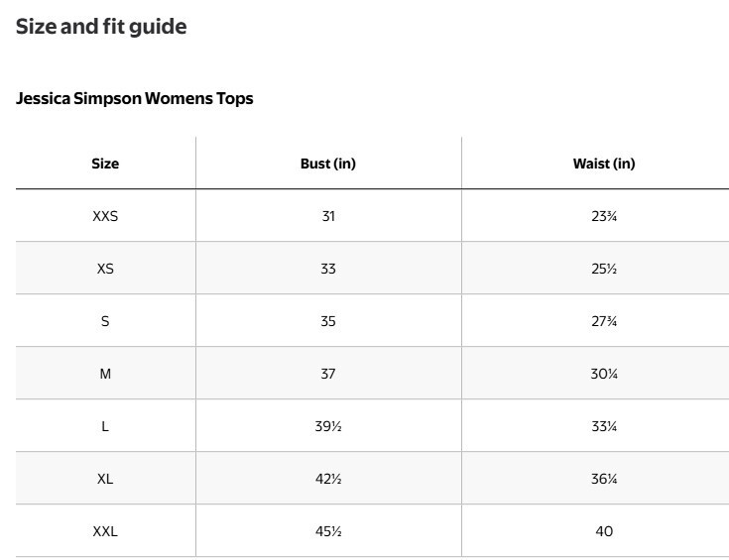Image resolution: width=729 pixels, height=560 pixels.
Task: Select the XS size cell
Action: click(105, 269)
